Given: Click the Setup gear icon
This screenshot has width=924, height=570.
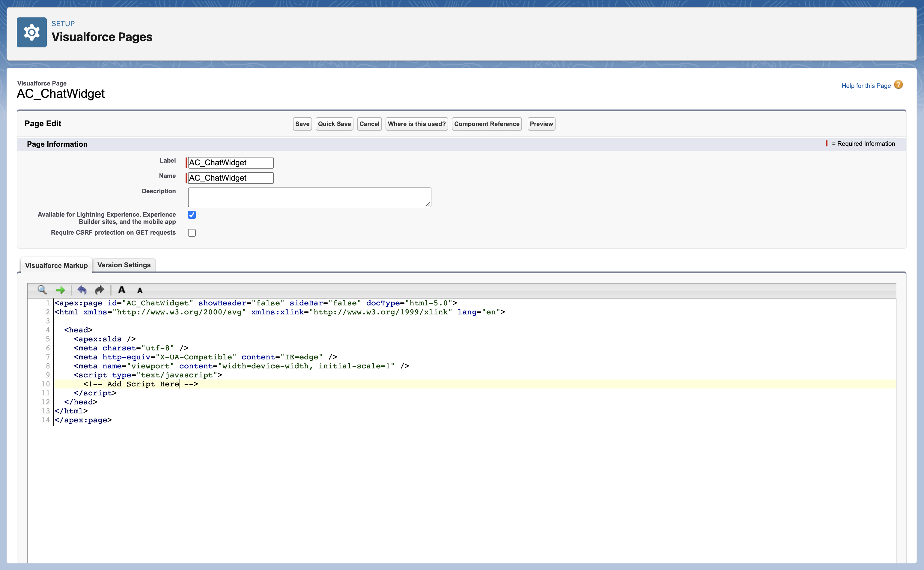Looking at the screenshot, I should coord(32,32).
